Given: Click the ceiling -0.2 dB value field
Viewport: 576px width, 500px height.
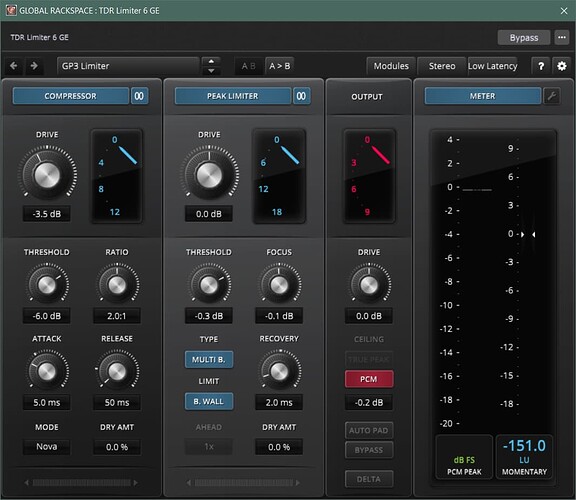Looking at the screenshot, I should (x=369, y=402).
